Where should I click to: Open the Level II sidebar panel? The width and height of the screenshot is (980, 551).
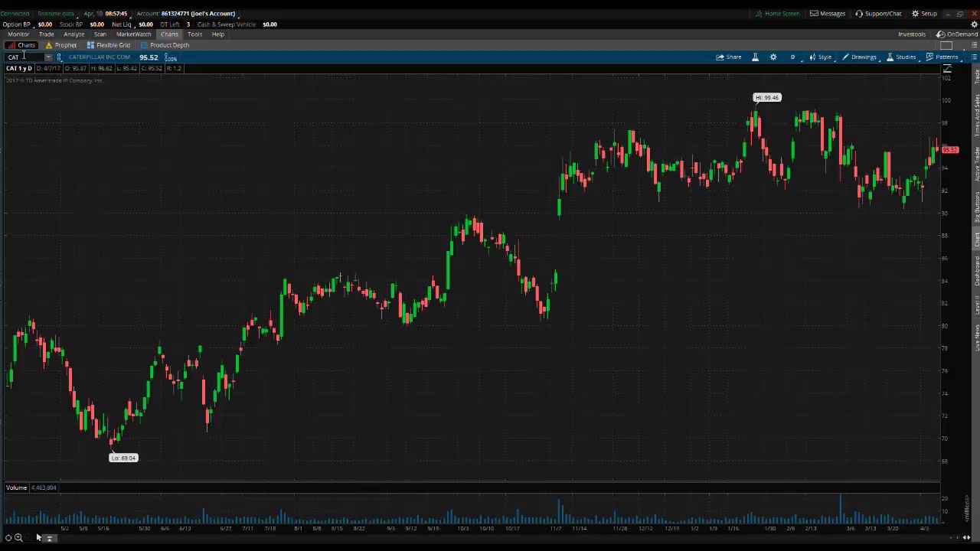pyautogui.click(x=976, y=305)
